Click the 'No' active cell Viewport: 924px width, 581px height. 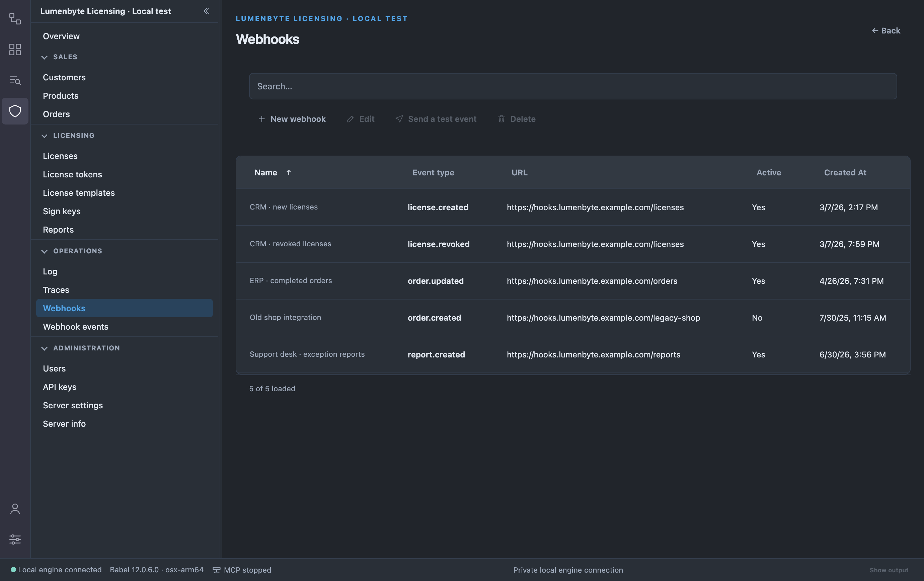[x=757, y=318]
